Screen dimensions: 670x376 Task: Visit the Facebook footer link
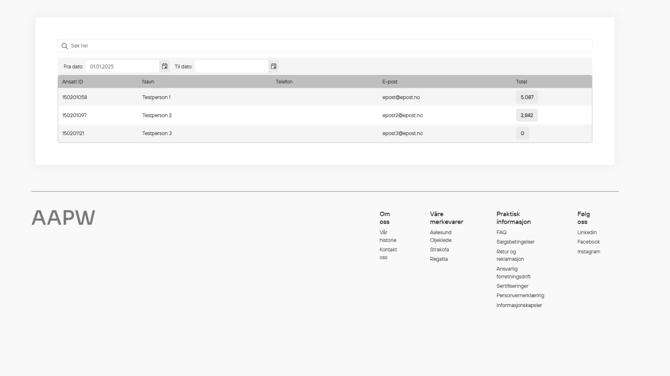tap(588, 242)
